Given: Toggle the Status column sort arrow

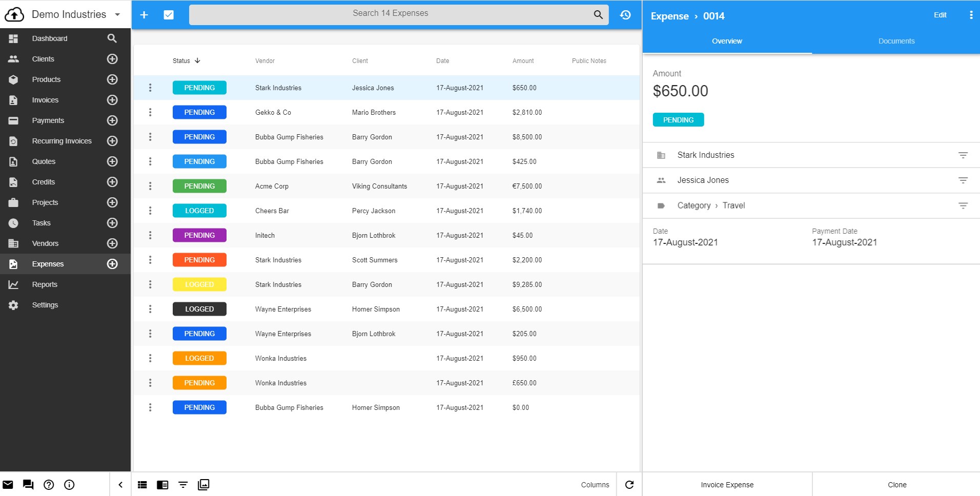Looking at the screenshot, I should pos(198,60).
